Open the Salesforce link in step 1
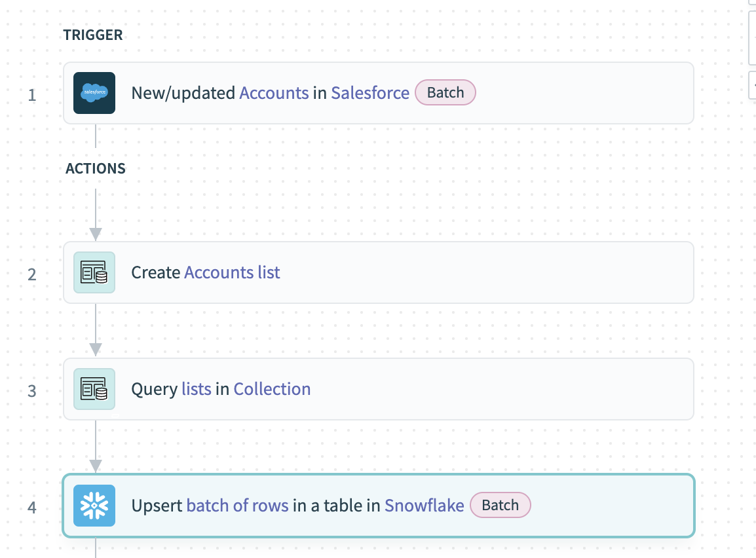756x558 pixels. tap(370, 93)
